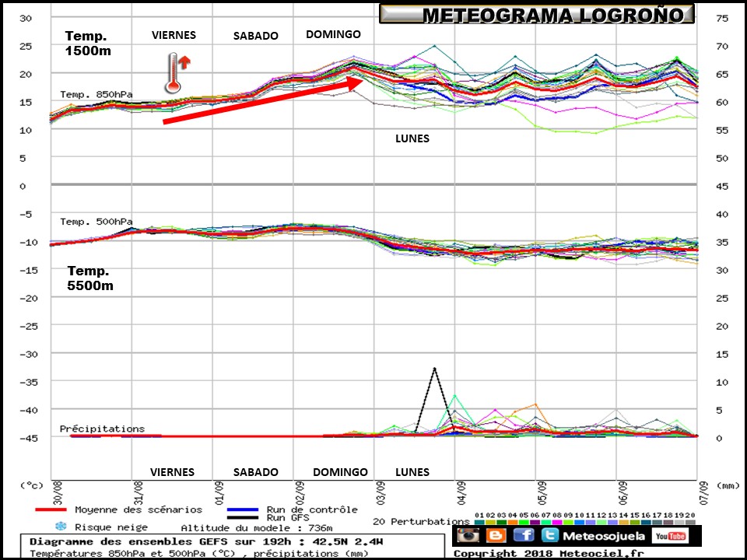This screenshot has width=747, height=560.
Task: Click the 04/09 date axis label
Action: (x=461, y=493)
